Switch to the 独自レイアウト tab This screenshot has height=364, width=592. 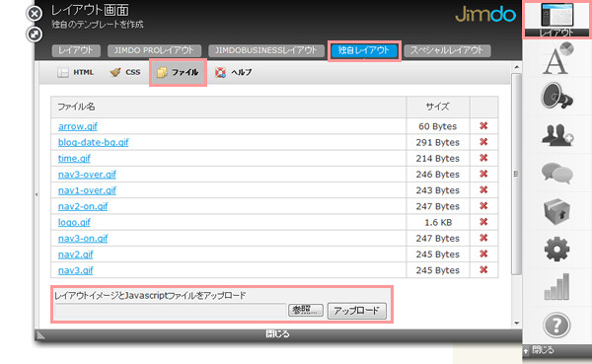tap(364, 50)
